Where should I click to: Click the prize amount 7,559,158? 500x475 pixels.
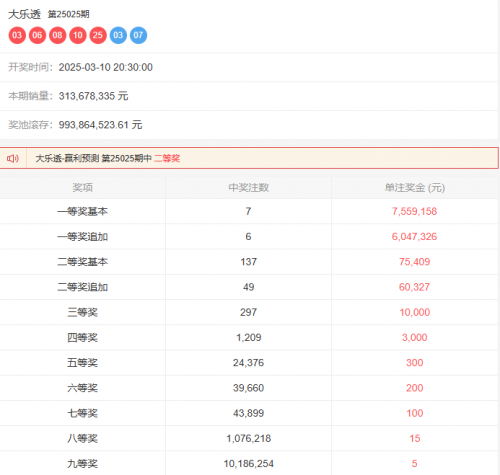point(414,211)
